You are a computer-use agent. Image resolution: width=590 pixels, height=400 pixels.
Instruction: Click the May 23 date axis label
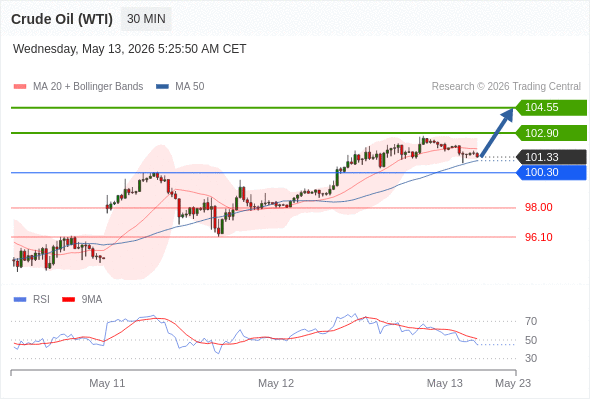513,383
